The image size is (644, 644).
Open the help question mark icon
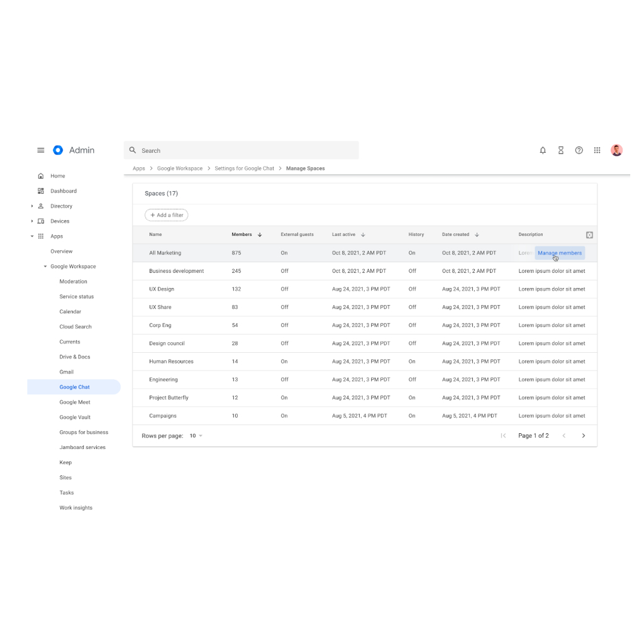tap(579, 150)
